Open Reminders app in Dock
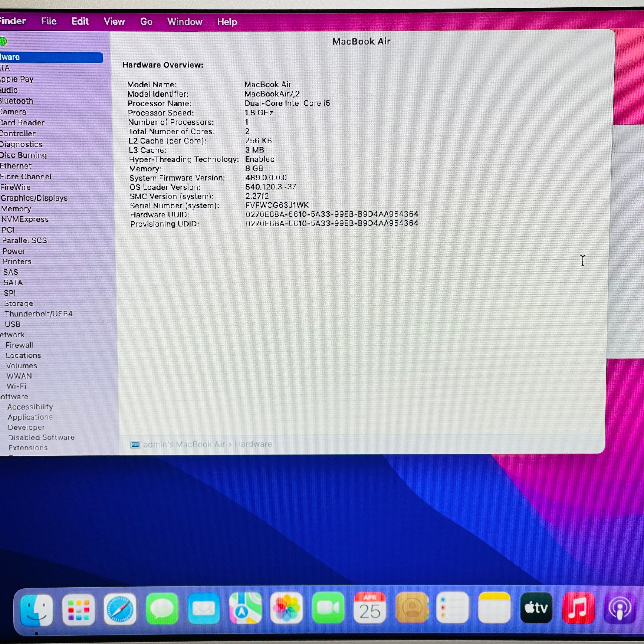644x644 pixels. pos(453,608)
